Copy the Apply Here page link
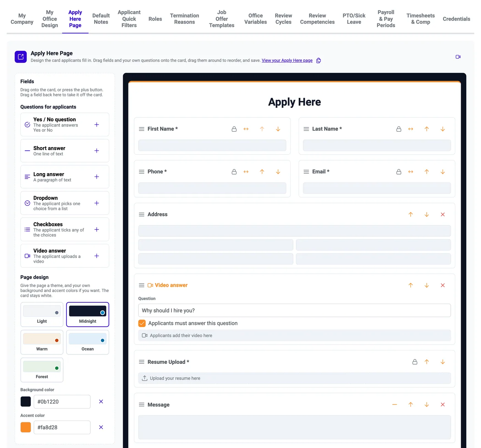Screen dimensions: 481x448 click(x=318, y=60)
